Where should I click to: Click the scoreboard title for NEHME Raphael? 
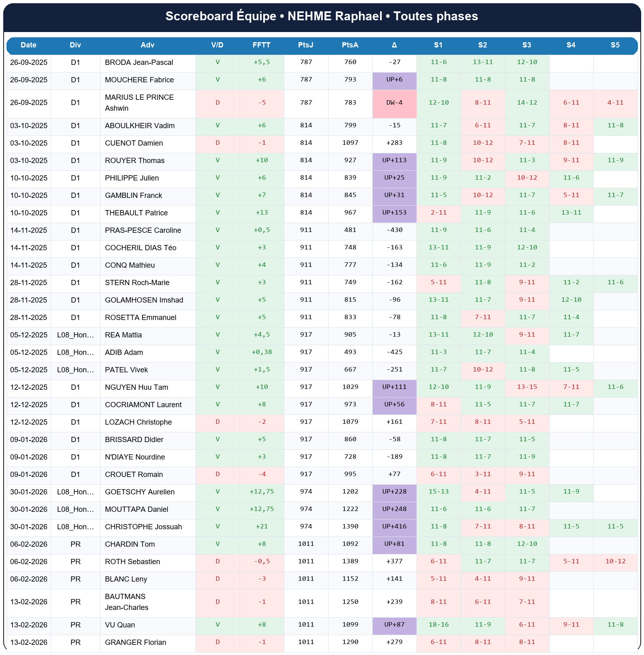click(322, 16)
